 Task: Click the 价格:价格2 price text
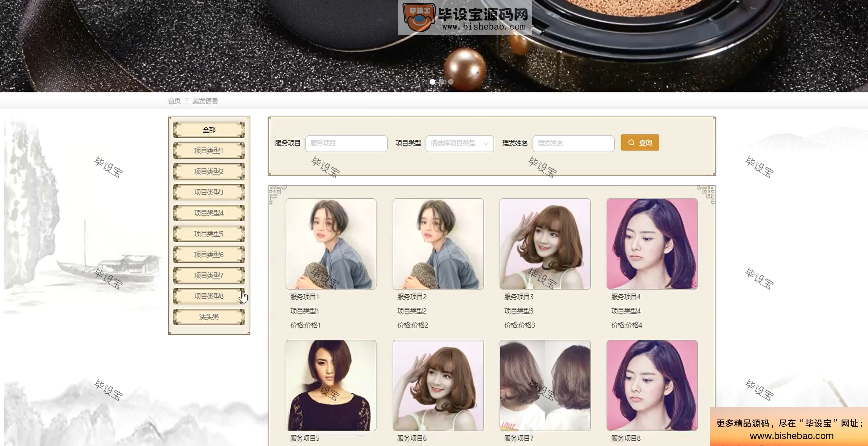click(413, 325)
